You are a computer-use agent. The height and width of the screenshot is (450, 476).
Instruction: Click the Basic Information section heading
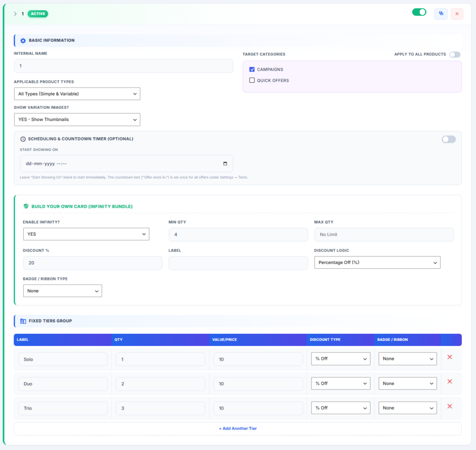click(x=52, y=40)
